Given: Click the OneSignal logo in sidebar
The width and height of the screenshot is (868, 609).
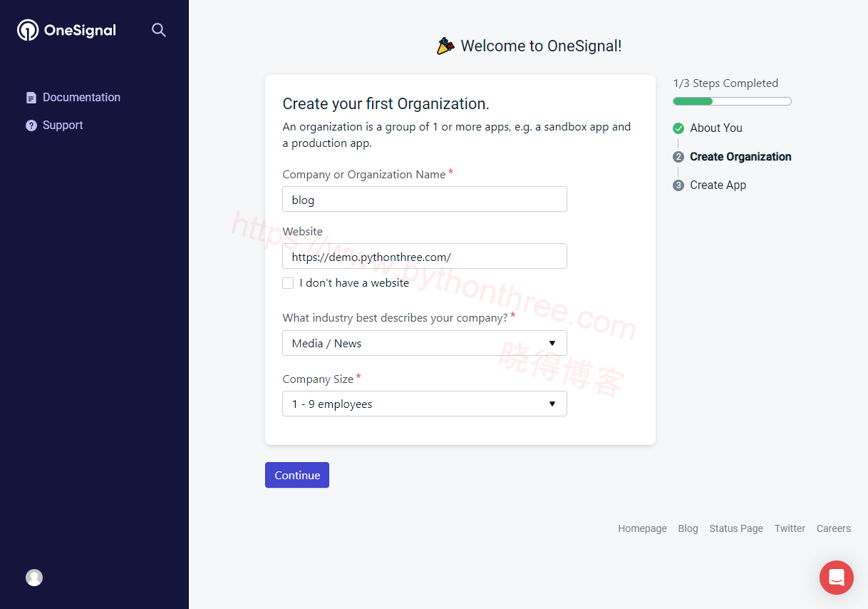Looking at the screenshot, I should (x=66, y=30).
